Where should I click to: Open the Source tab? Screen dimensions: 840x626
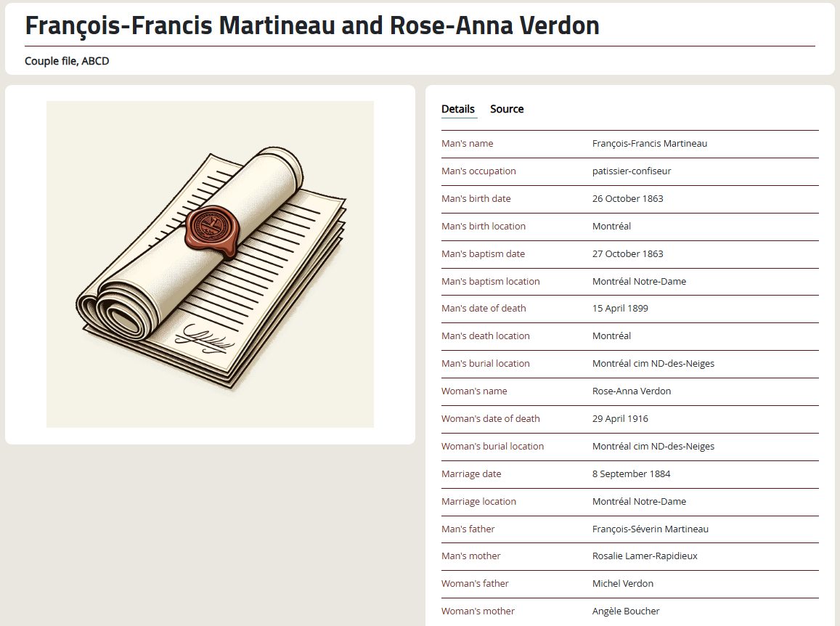pos(507,109)
